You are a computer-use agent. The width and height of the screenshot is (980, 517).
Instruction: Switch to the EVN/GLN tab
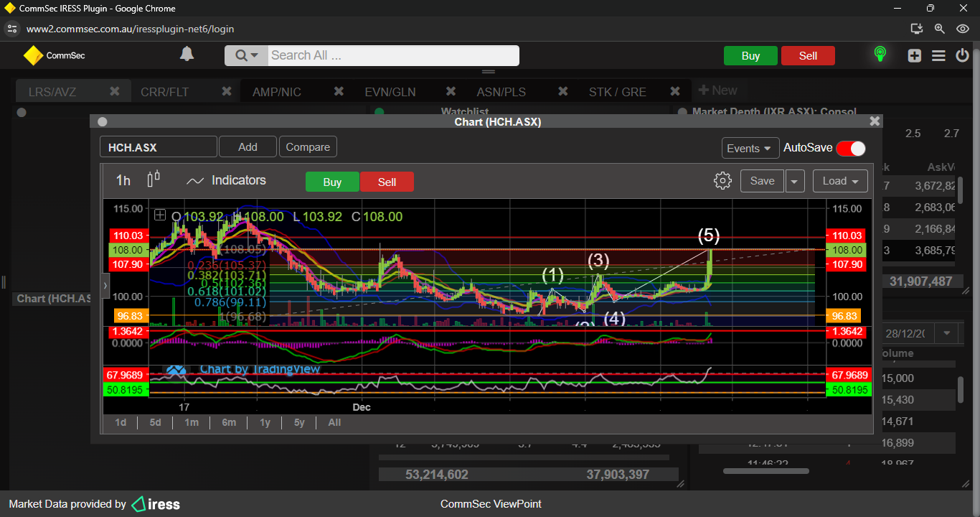[x=390, y=92]
